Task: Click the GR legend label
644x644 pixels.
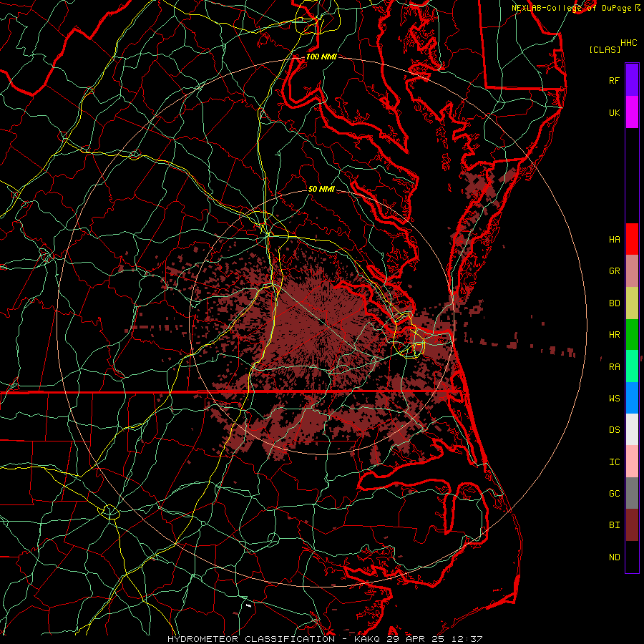Action: coord(614,271)
